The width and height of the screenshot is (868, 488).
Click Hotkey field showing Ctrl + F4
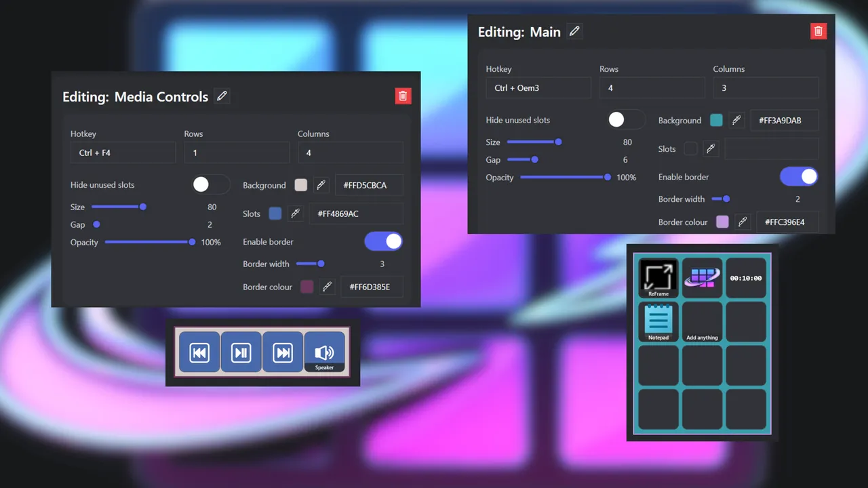(x=123, y=152)
